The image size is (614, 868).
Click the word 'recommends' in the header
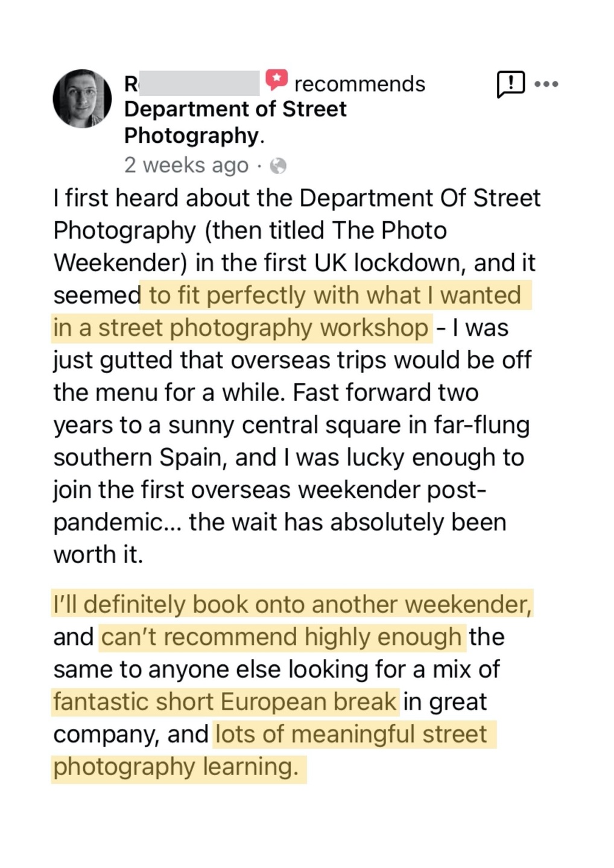359,84
